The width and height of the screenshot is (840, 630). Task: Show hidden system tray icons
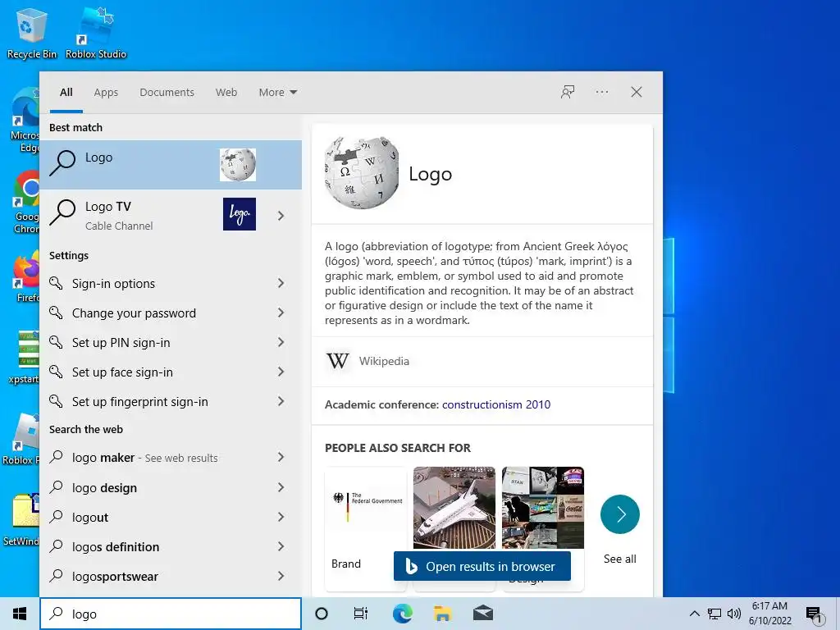click(x=694, y=614)
